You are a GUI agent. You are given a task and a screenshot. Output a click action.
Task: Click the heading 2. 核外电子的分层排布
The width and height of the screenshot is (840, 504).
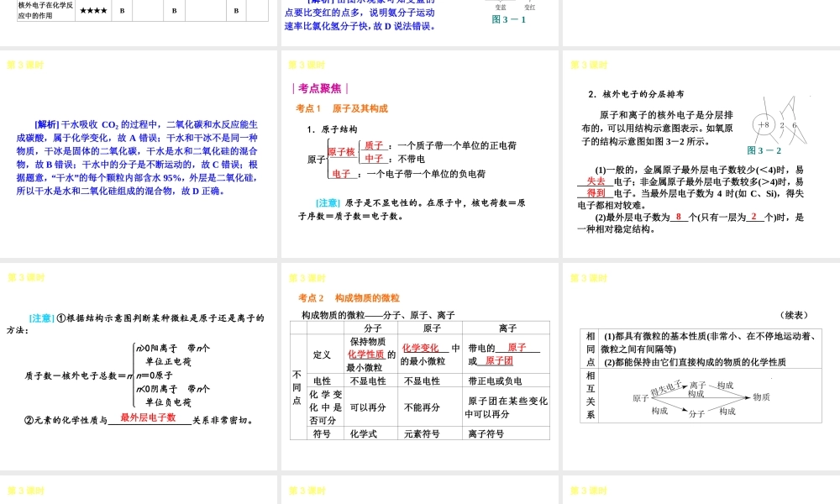[x=636, y=94]
